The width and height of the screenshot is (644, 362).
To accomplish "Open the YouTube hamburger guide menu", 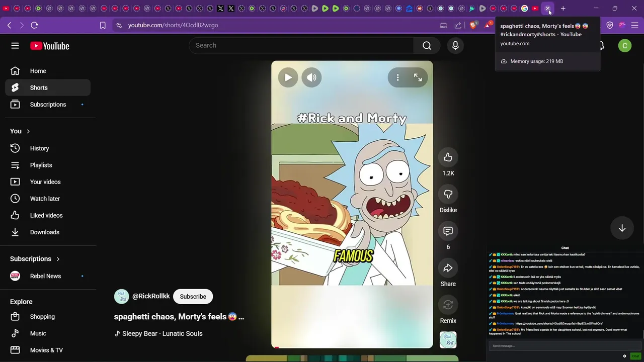I will 15,46.
